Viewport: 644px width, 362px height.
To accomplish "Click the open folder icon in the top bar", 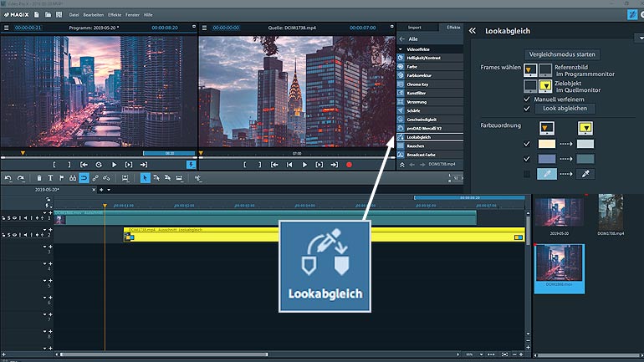I will point(48,15).
